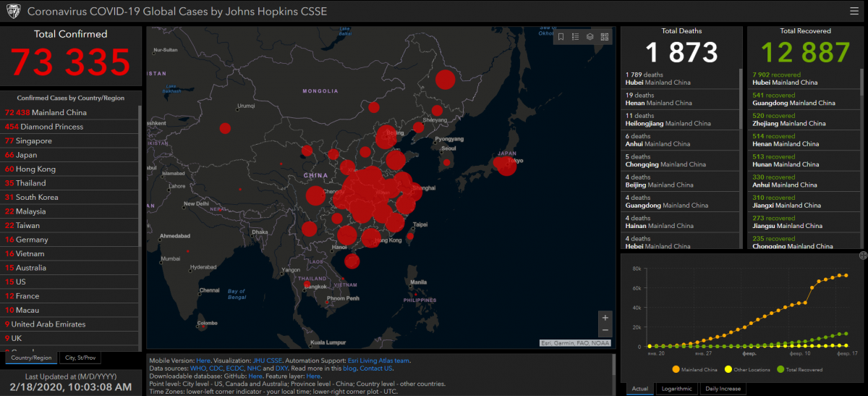The width and height of the screenshot is (868, 396).
Task: Expand the chart panel with corner icon
Action: click(x=863, y=255)
